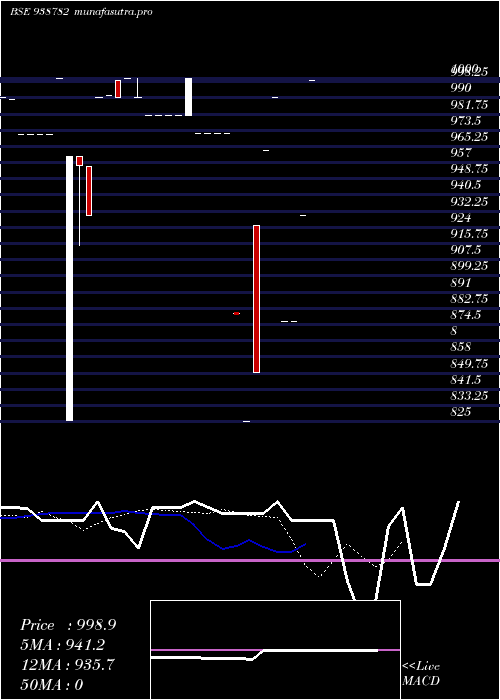The width and height of the screenshot is (500, 700).
Task: Click the 833.25 price axis label
Action: [x=469, y=396]
